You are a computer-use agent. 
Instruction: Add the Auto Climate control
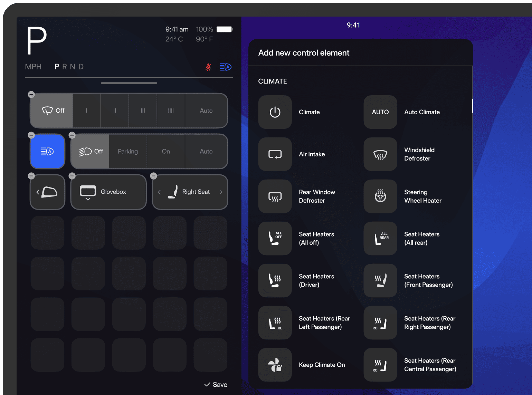click(380, 112)
